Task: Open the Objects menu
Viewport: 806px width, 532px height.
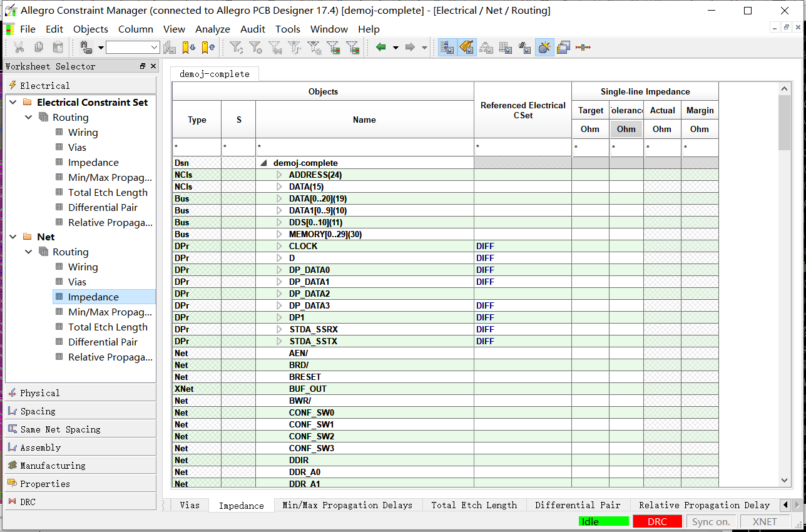Action: tap(91, 29)
